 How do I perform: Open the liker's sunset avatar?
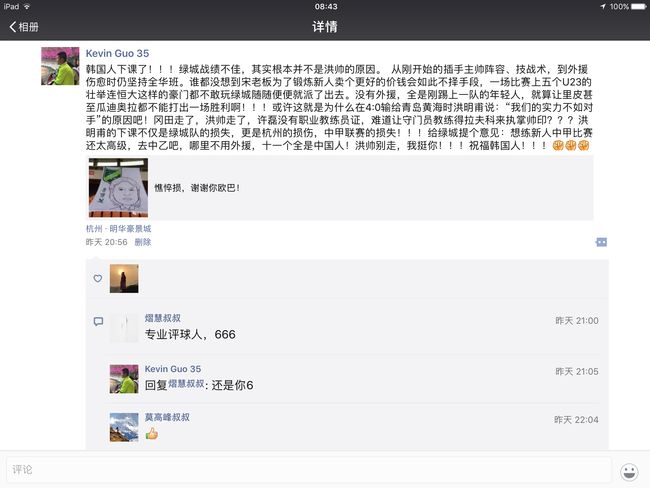point(124,279)
